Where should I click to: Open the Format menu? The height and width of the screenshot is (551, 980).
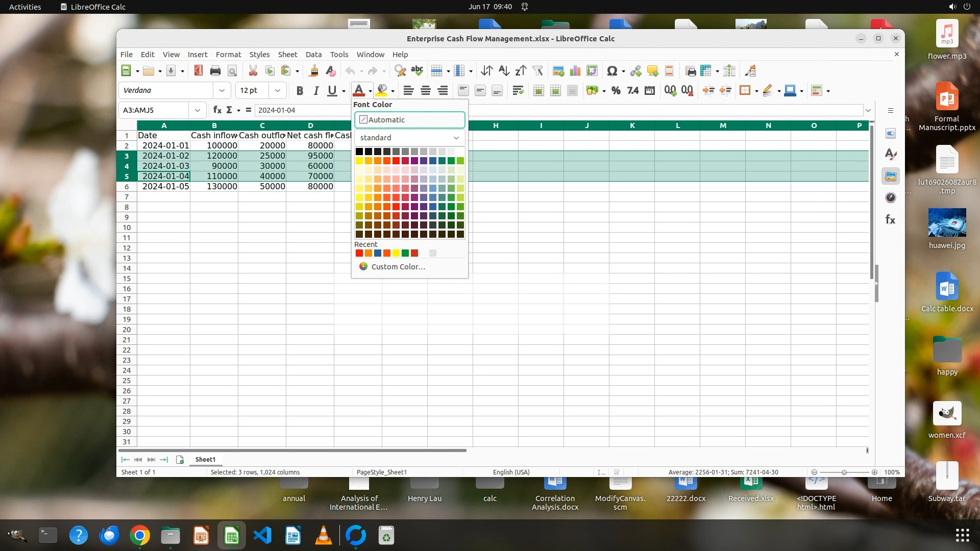pos(228,55)
